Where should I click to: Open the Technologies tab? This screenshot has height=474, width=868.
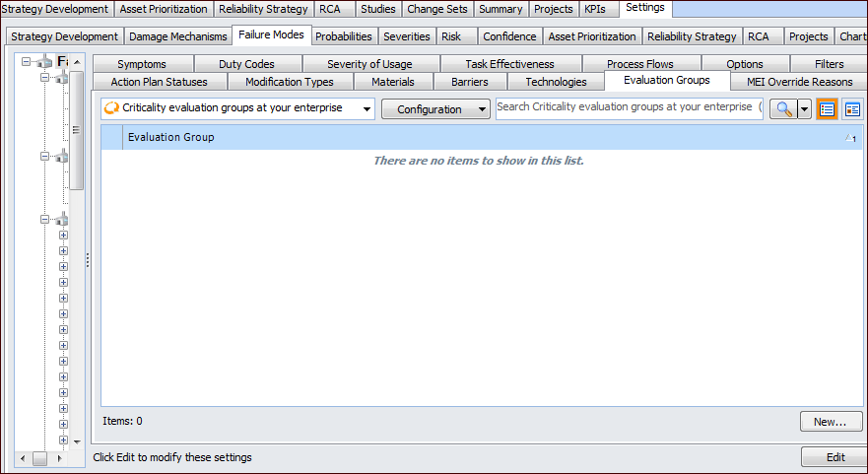coord(557,82)
